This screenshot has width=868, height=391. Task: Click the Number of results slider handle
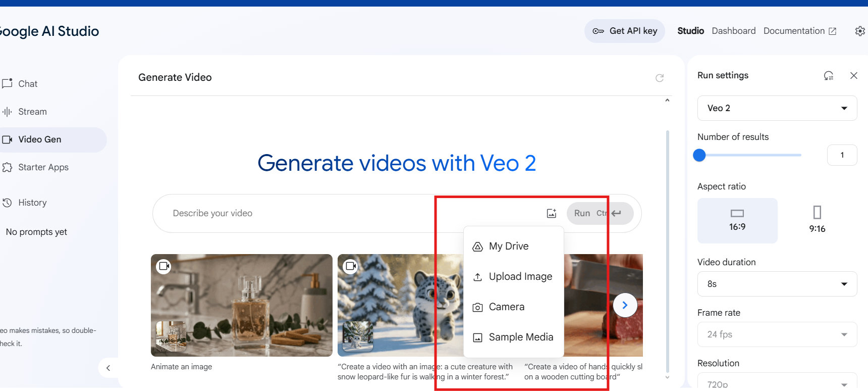[x=699, y=155]
